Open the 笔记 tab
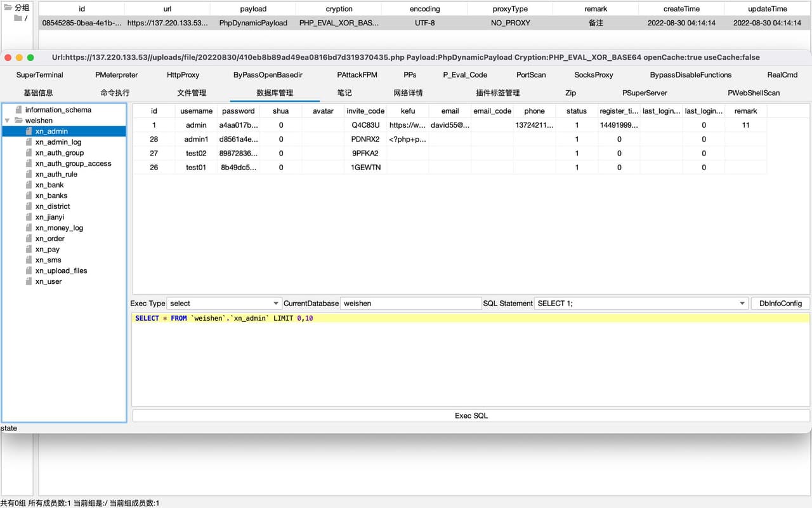 click(x=344, y=93)
